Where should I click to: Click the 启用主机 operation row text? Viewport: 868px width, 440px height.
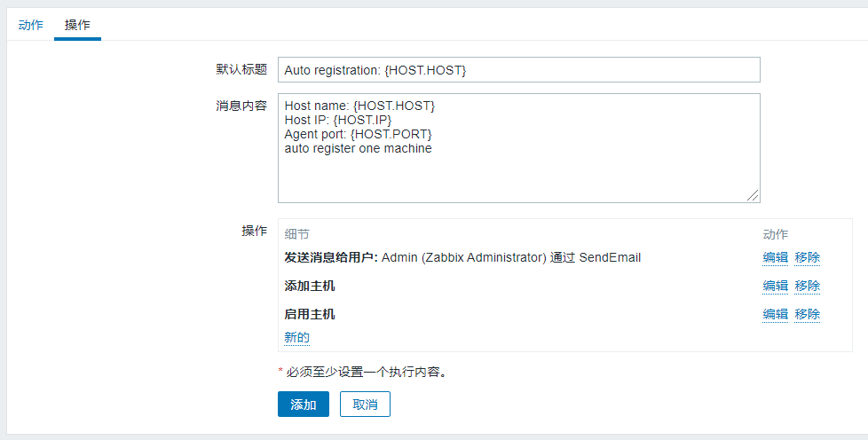point(310,314)
